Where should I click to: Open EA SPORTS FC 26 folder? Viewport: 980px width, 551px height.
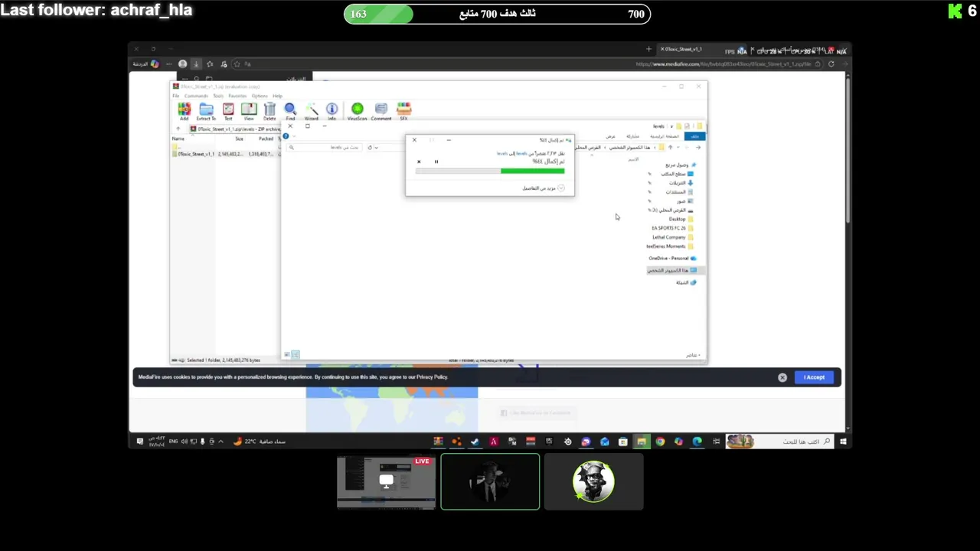point(672,228)
